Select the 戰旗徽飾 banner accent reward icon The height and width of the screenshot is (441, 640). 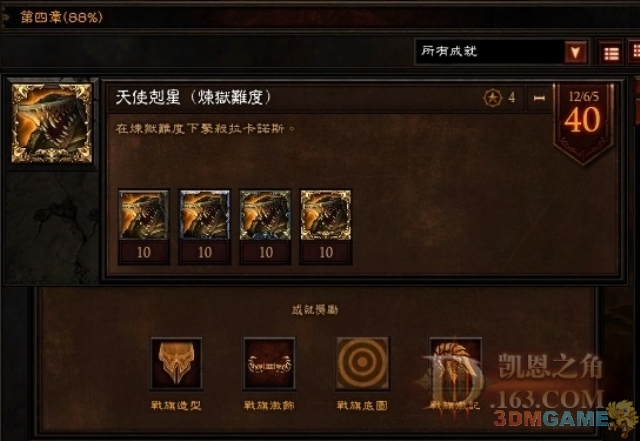click(x=269, y=363)
